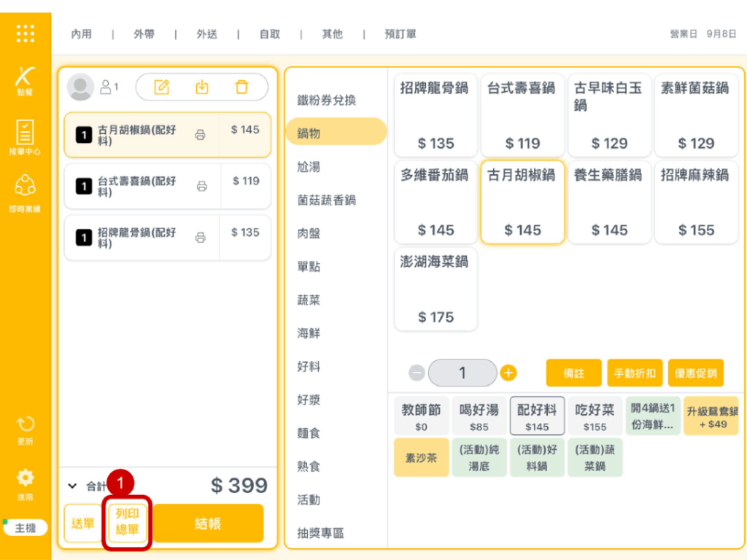Switch to the 外帶 takeout tab

[x=144, y=34]
